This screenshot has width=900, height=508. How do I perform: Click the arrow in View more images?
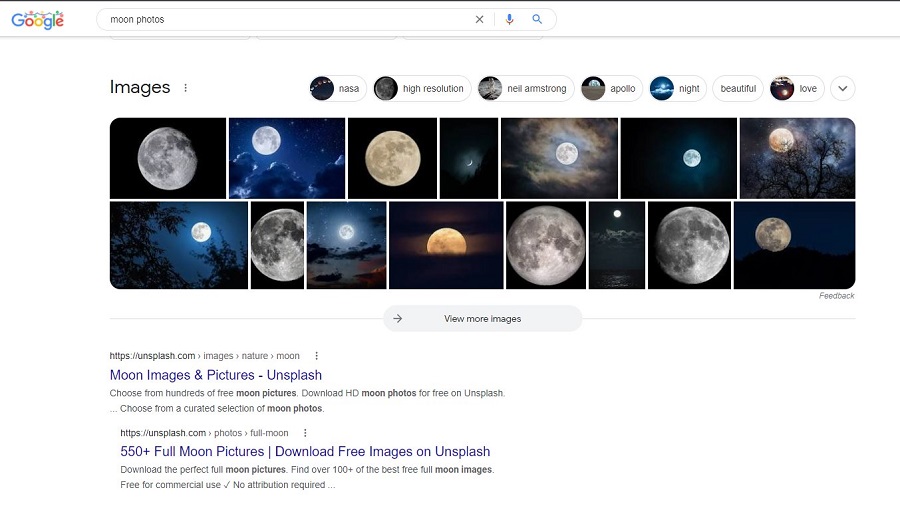(398, 319)
